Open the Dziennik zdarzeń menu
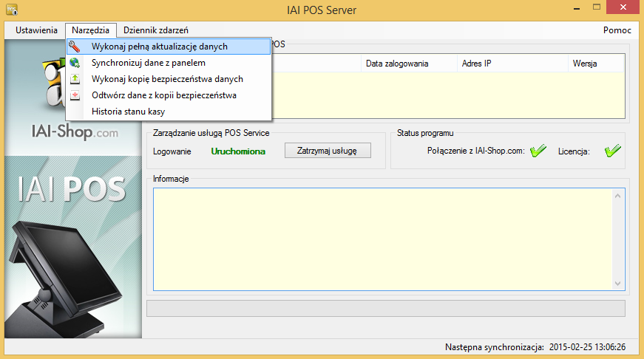The image size is (644, 359). pyautogui.click(x=156, y=30)
